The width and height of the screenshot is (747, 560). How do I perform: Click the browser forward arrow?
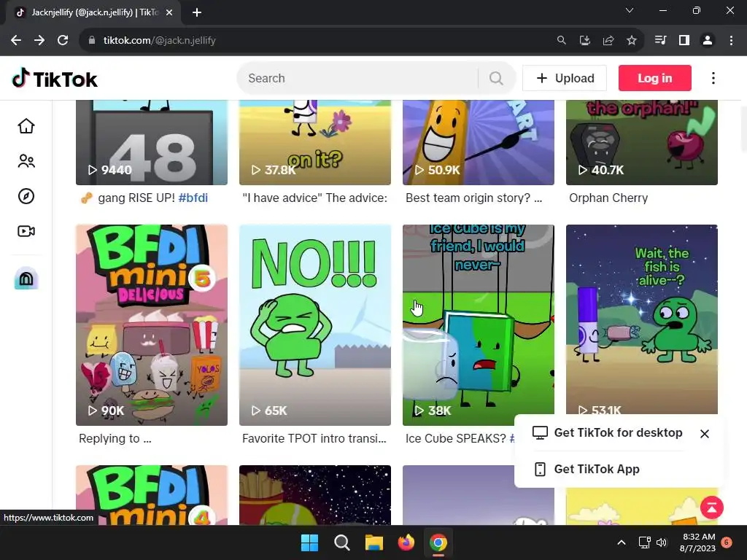tap(39, 41)
